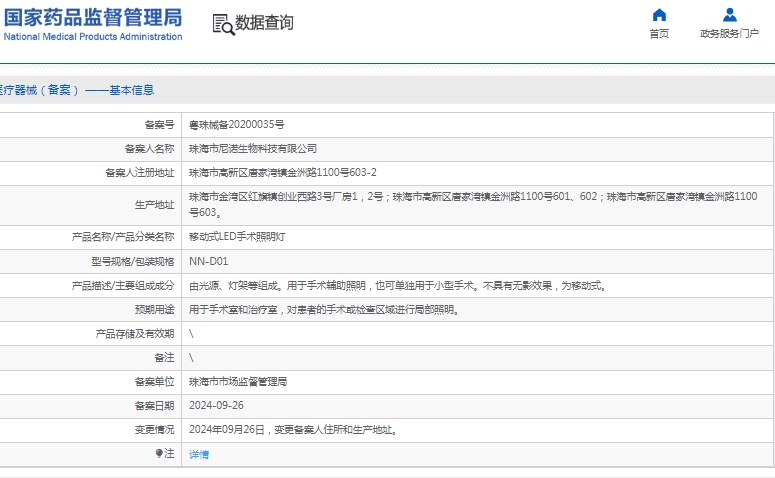Select registered address ending 1100号603-2
The image size is (775, 478).
(x=282, y=173)
